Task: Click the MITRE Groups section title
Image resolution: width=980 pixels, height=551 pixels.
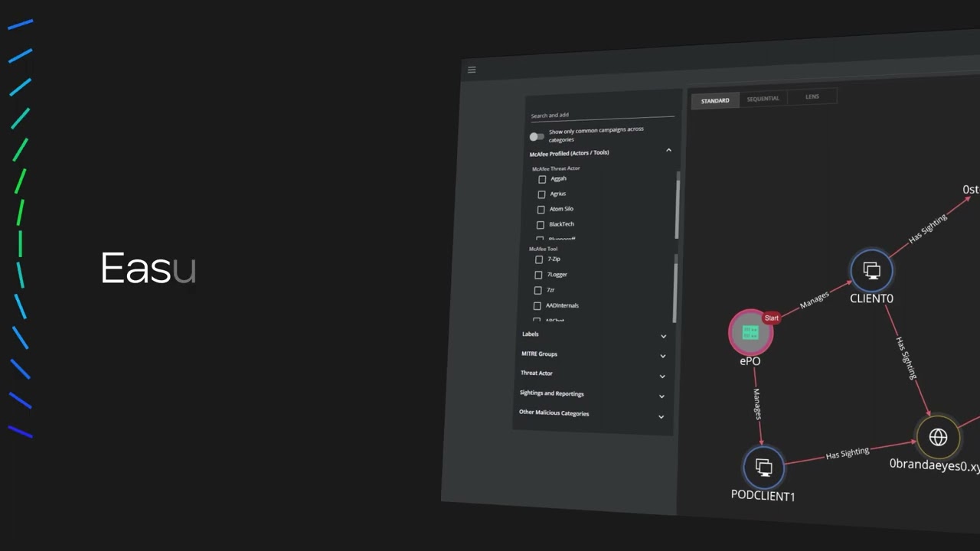Action: [x=539, y=354]
